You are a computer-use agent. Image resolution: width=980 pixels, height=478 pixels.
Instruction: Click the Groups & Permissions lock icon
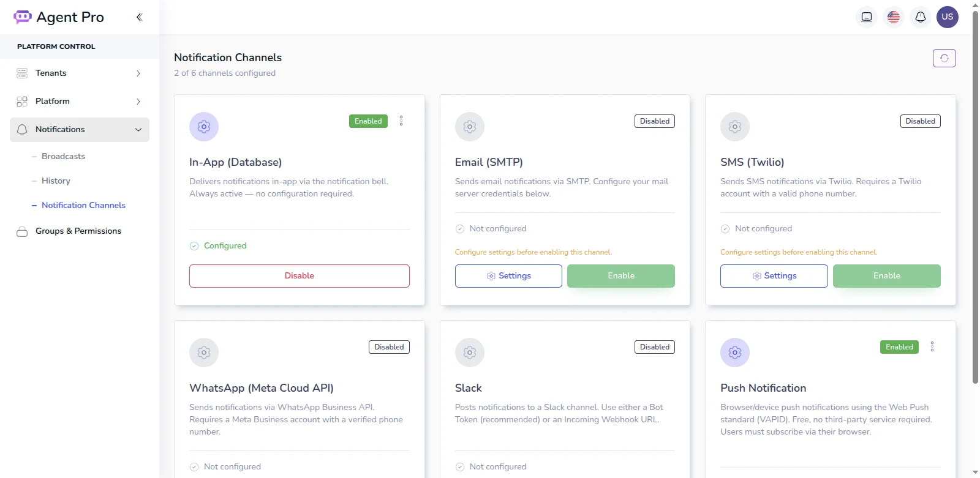(x=22, y=231)
